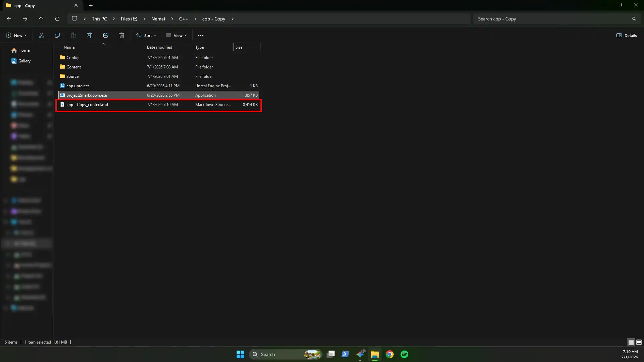The width and height of the screenshot is (644, 362).
Task: Expand chevron after Nemat breadcrumb
Action: pyautogui.click(x=172, y=19)
